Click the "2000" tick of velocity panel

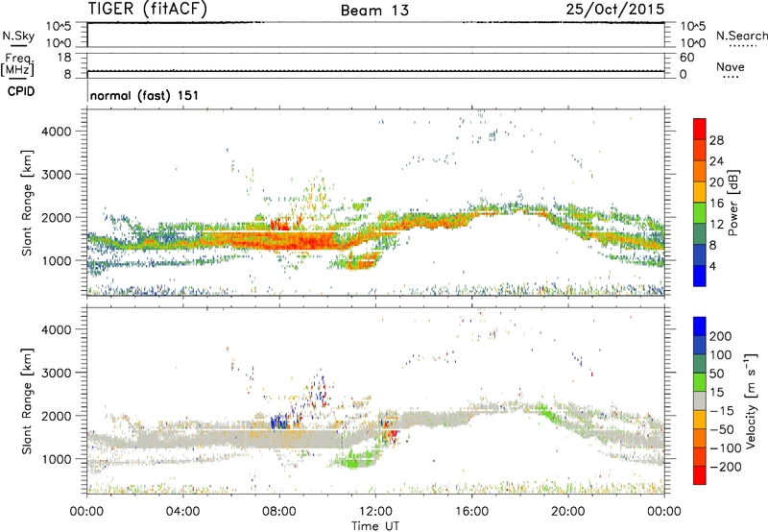pos(56,416)
